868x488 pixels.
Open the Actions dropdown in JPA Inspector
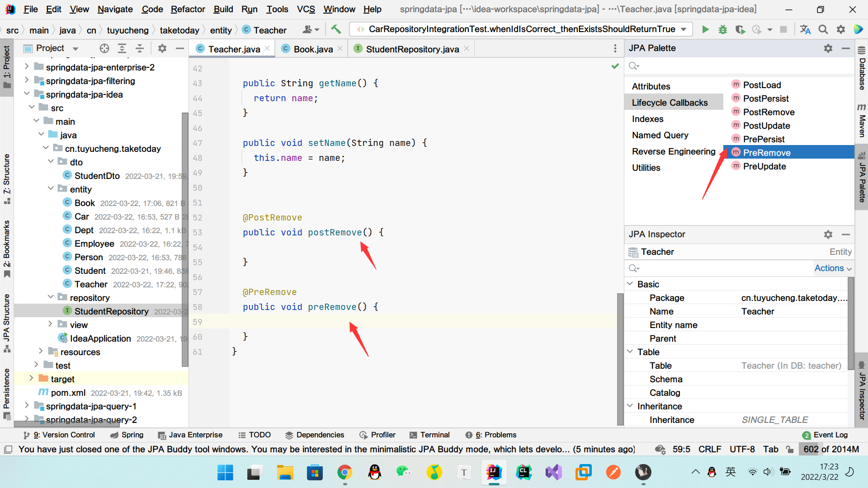pyautogui.click(x=832, y=268)
